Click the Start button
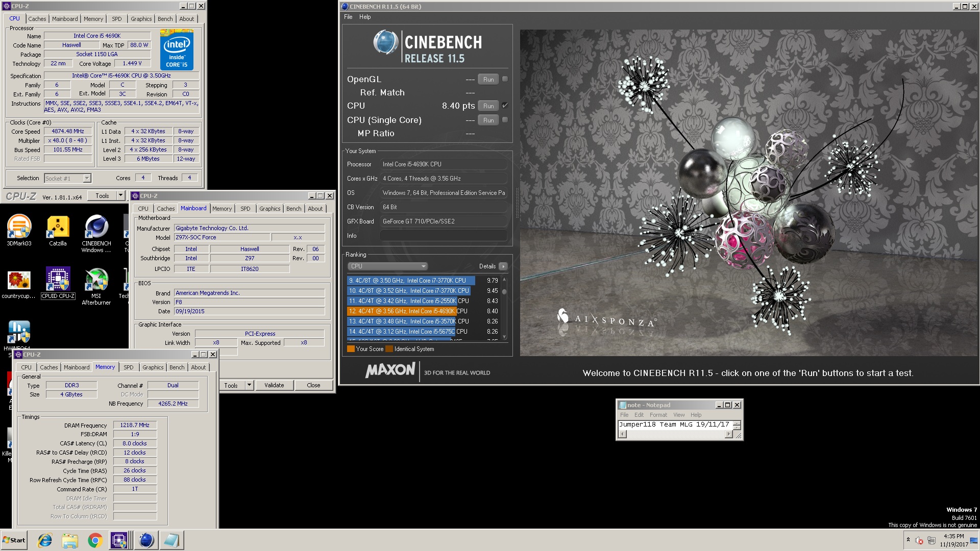Image resolution: width=980 pixels, height=551 pixels. coord(14,540)
